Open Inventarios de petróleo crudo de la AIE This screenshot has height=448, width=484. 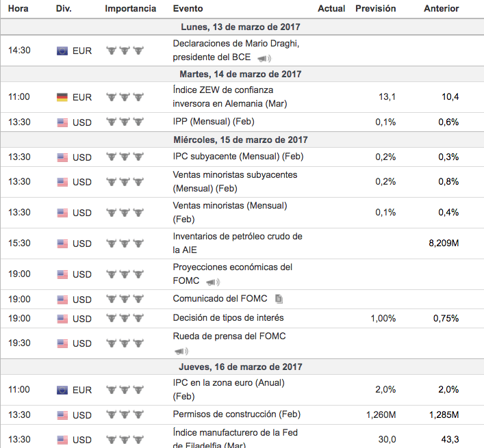coord(237,243)
